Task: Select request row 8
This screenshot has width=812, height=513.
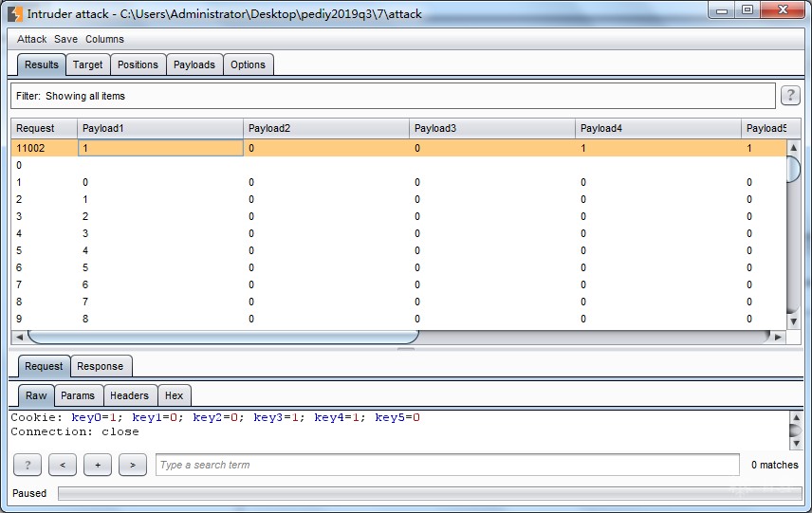Action: coord(398,302)
